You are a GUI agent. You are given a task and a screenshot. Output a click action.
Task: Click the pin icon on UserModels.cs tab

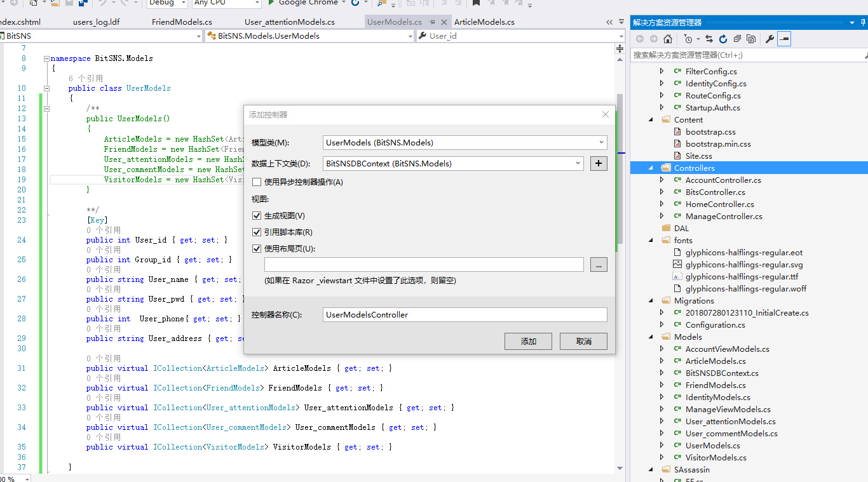click(x=433, y=22)
